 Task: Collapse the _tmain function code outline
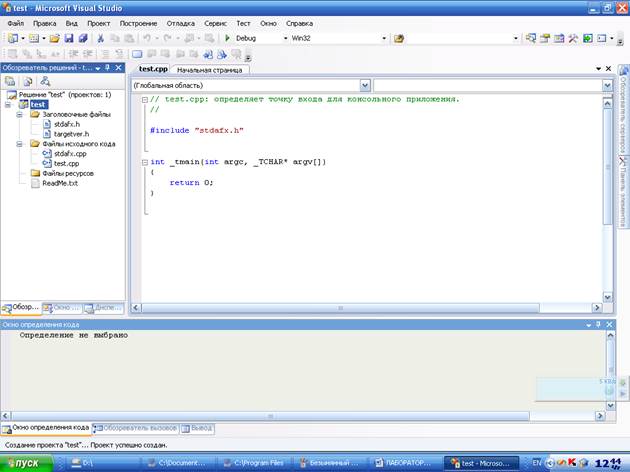[144, 161]
